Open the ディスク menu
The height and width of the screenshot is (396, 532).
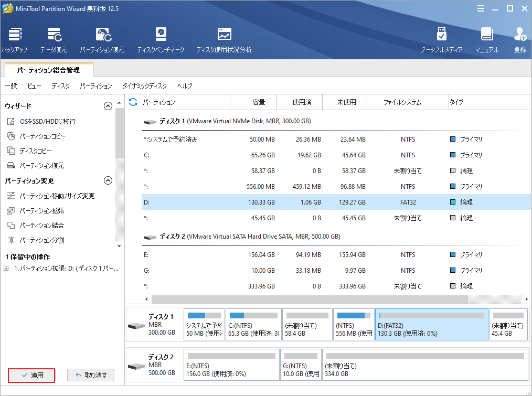[61, 86]
